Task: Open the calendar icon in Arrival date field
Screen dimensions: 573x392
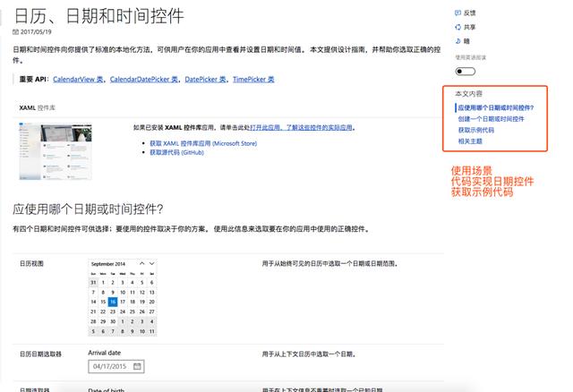Action: click(137, 366)
